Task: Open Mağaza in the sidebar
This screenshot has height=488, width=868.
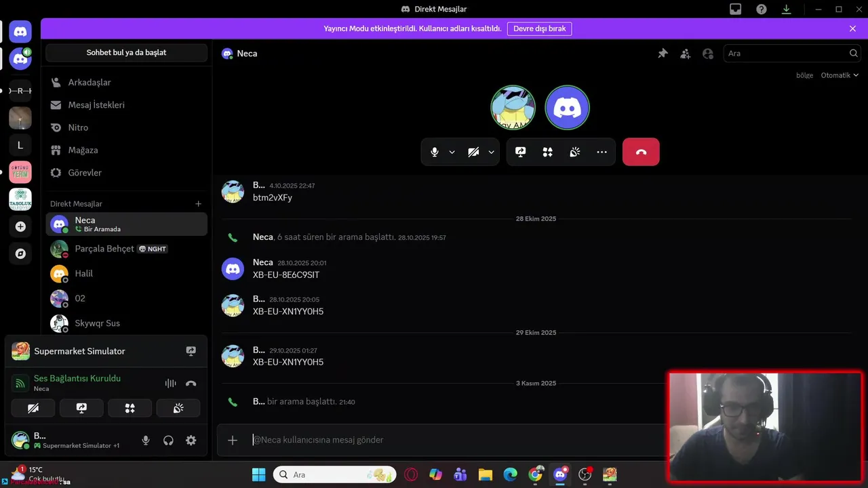Action: pos(126,150)
